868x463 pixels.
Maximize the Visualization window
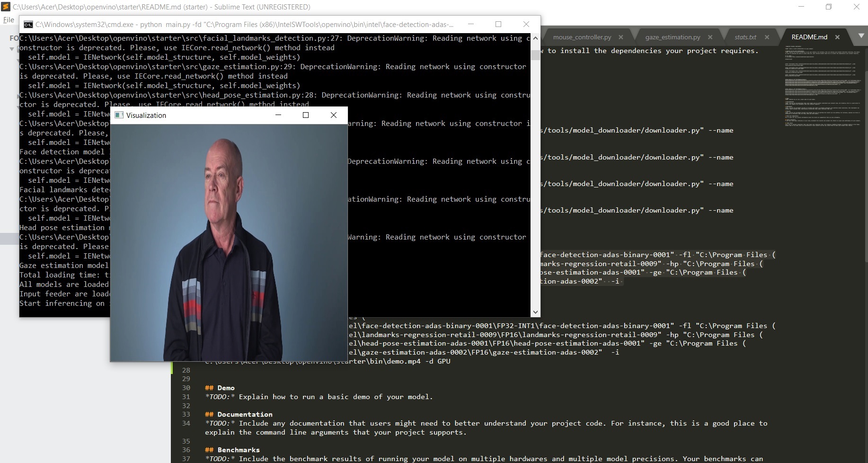(306, 115)
